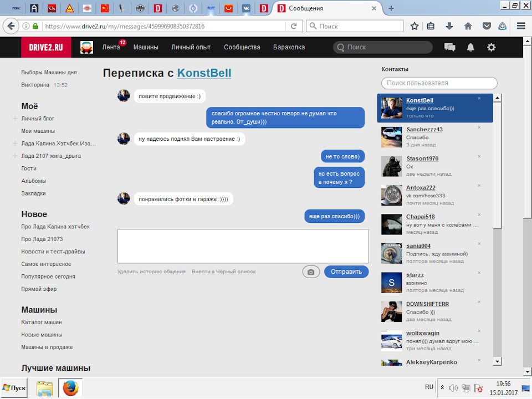The height and width of the screenshot is (399, 532).
Task: Open the Firefox hamburger menu
Action: [521, 26]
